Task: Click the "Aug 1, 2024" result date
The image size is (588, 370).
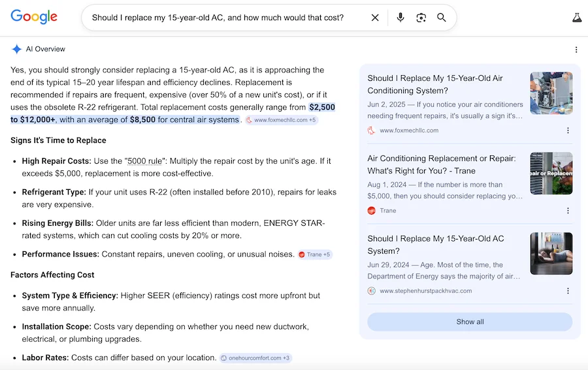Action: [387, 185]
